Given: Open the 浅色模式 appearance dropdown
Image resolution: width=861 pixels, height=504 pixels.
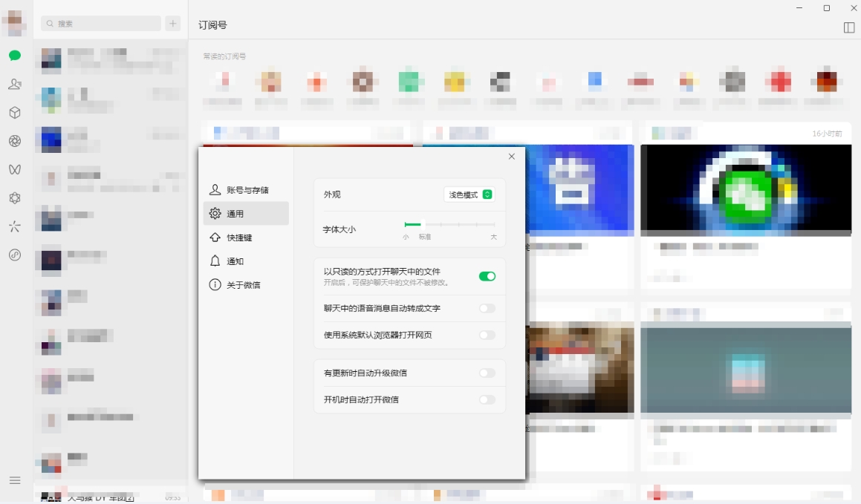Looking at the screenshot, I should [x=470, y=194].
